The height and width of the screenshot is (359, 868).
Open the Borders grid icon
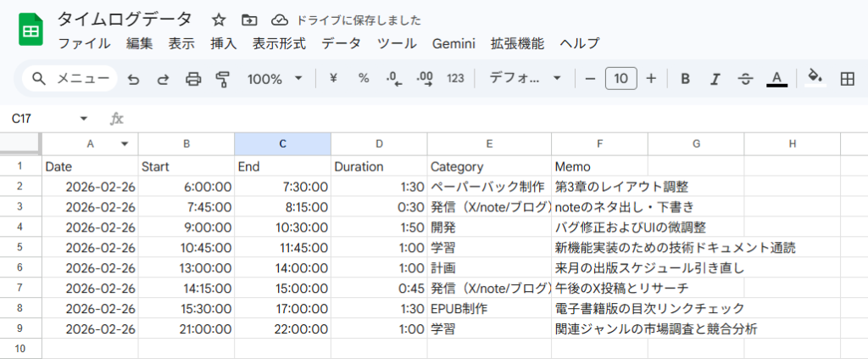[x=846, y=79]
